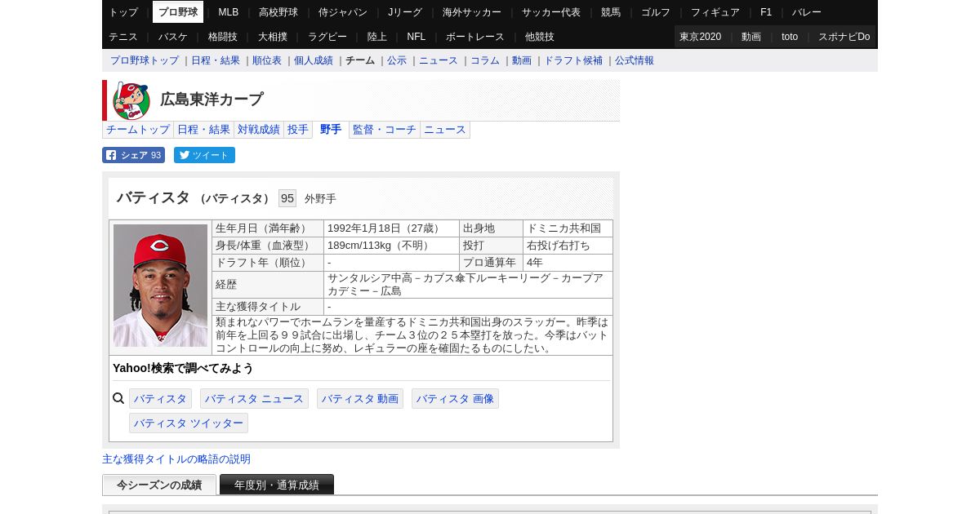Share on Facebook with シェア button
This screenshot has height=514, width=980.
pyautogui.click(x=133, y=155)
